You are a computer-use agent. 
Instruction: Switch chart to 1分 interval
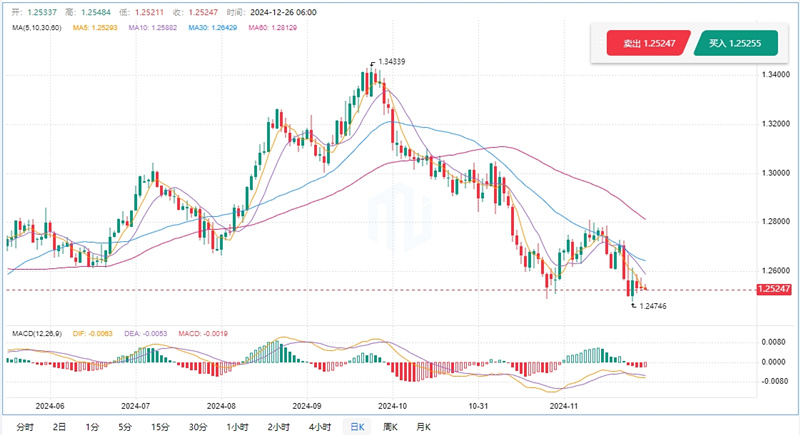92,426
